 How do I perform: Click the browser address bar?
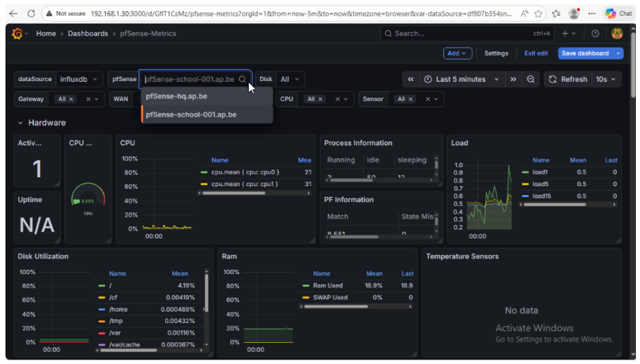(301, 14)
